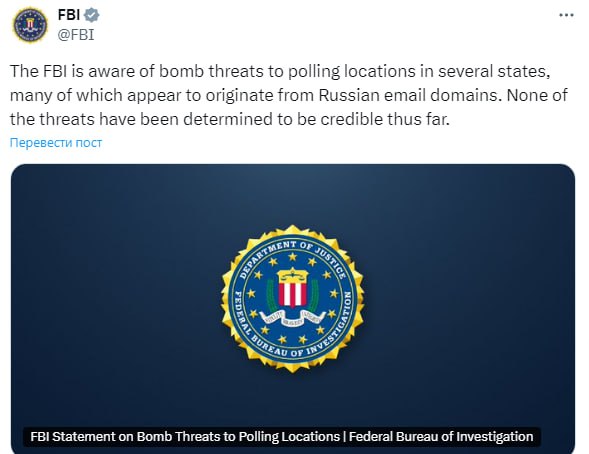Click the 'Department of Justice' seal lettering
The height and width of the screenshot is (454, 589).
pyautogui.click(x=293, y=257)
